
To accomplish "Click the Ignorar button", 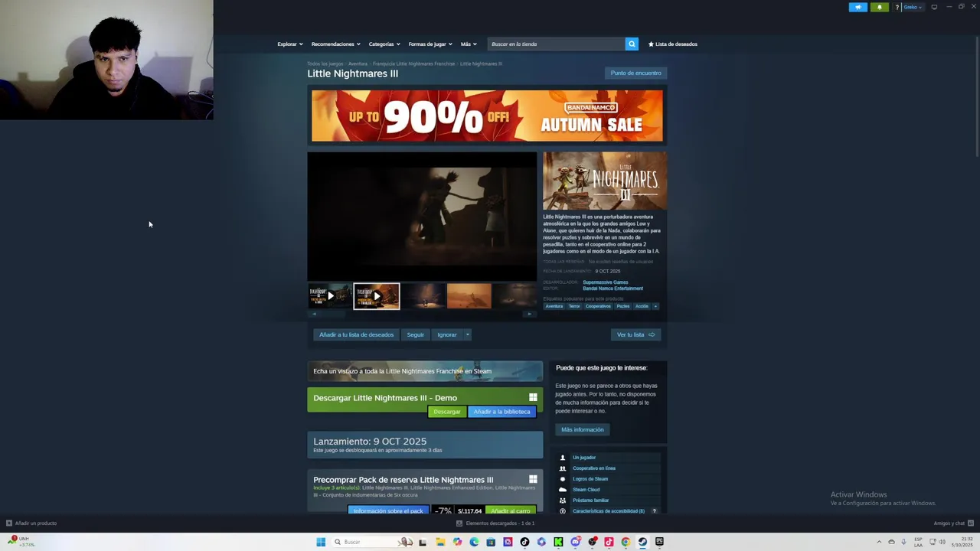I will click(x=446, y=334).
